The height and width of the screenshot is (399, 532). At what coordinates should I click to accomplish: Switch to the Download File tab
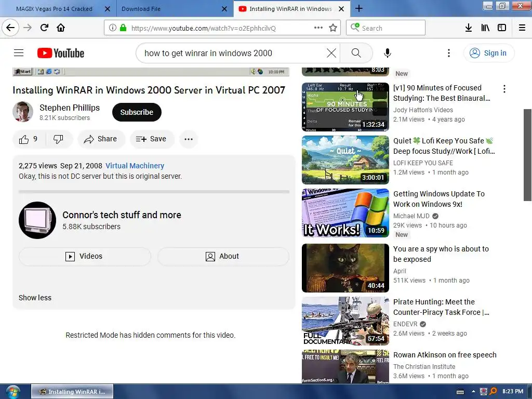(x=141, y=9)
